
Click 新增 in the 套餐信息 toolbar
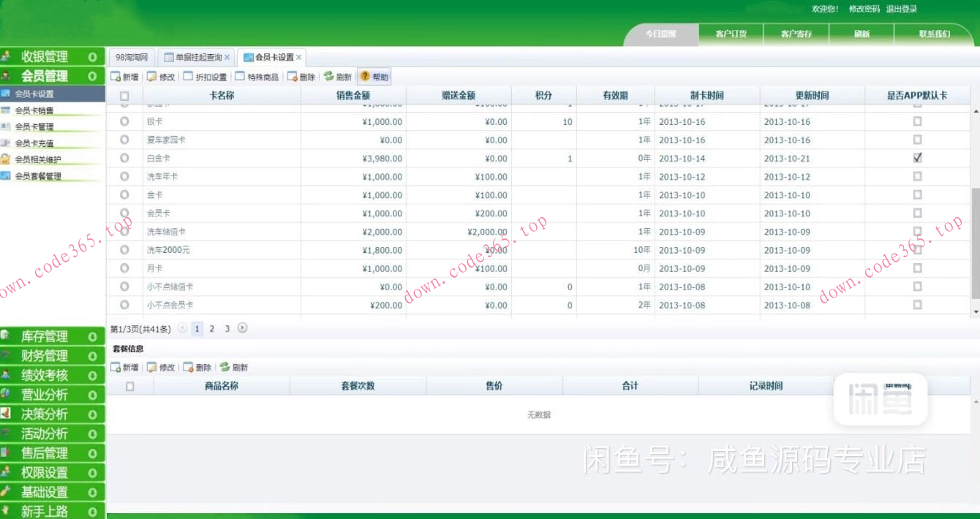(x=124, y=367)
